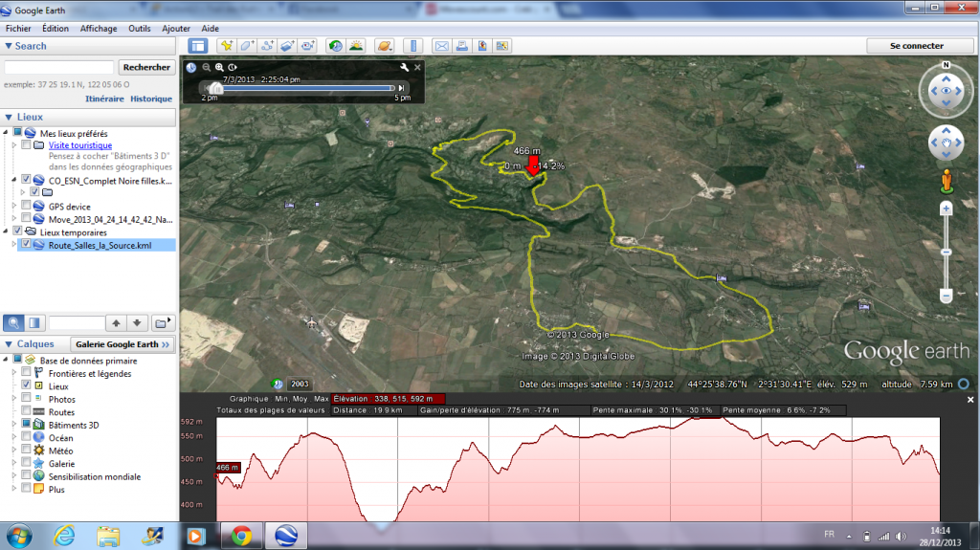The width and height of the screenshot is (980, 550).
Task: Enable Photos layer checkbox
Action: click(x=26, y=398)
